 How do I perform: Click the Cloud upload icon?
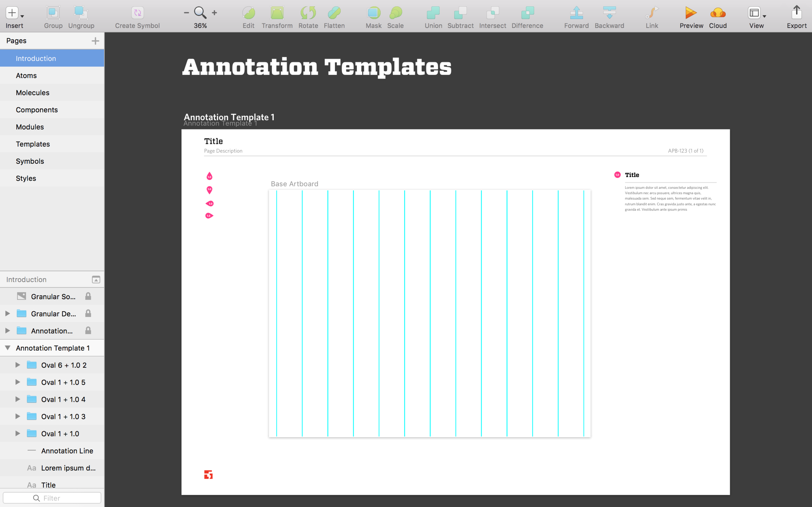(x=717, y=13)
